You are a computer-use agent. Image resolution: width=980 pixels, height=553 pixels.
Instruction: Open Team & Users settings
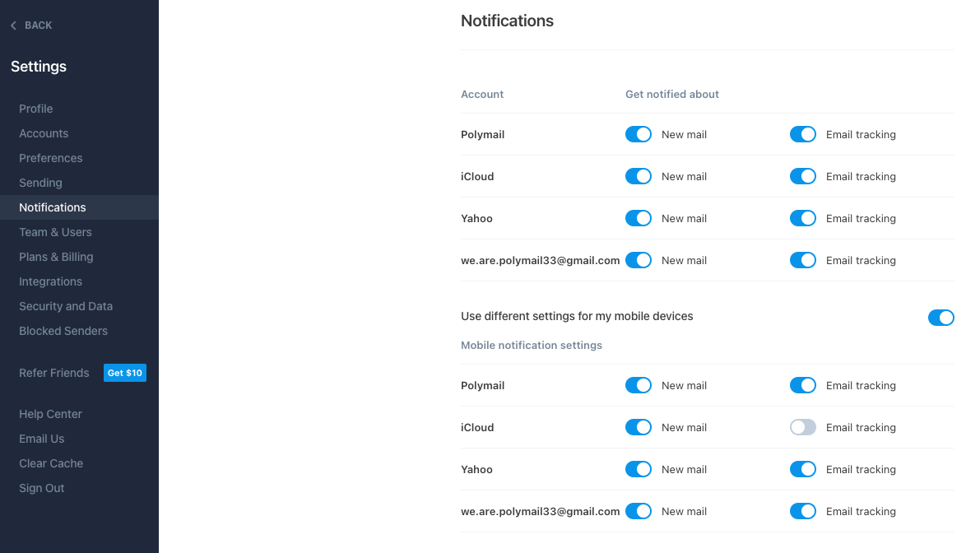click(55, 232)
